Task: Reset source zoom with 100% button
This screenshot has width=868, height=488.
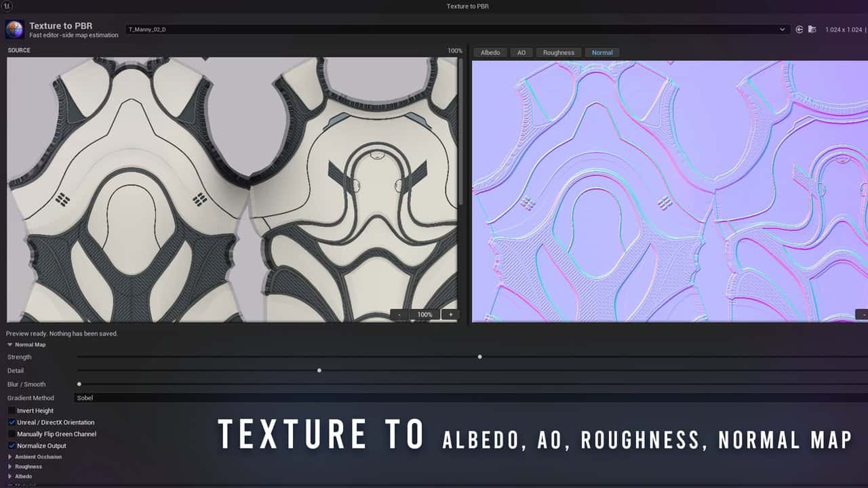Action: click(x=425, y=314)
